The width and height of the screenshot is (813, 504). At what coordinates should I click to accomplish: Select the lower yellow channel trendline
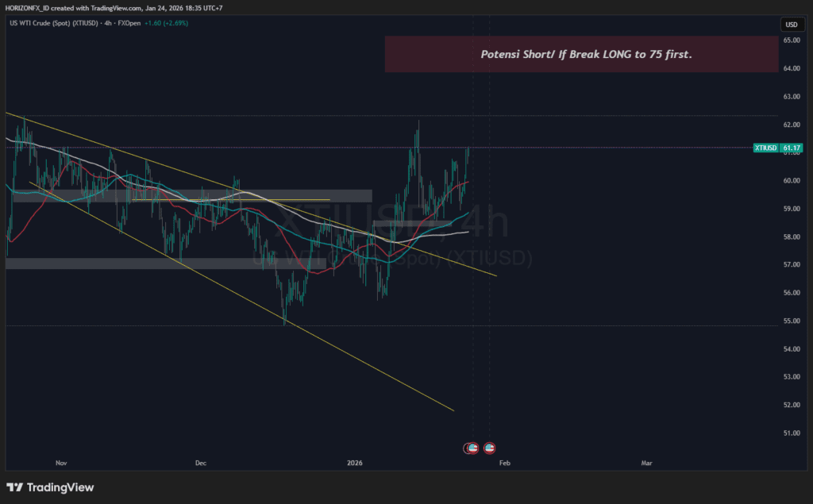pyautogui.click(x=357, y=357)
